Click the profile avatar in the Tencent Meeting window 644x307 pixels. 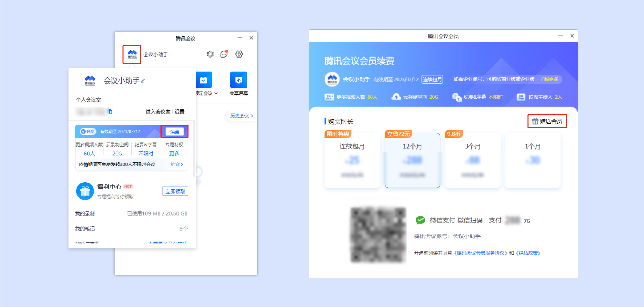[x=132, y=54]
